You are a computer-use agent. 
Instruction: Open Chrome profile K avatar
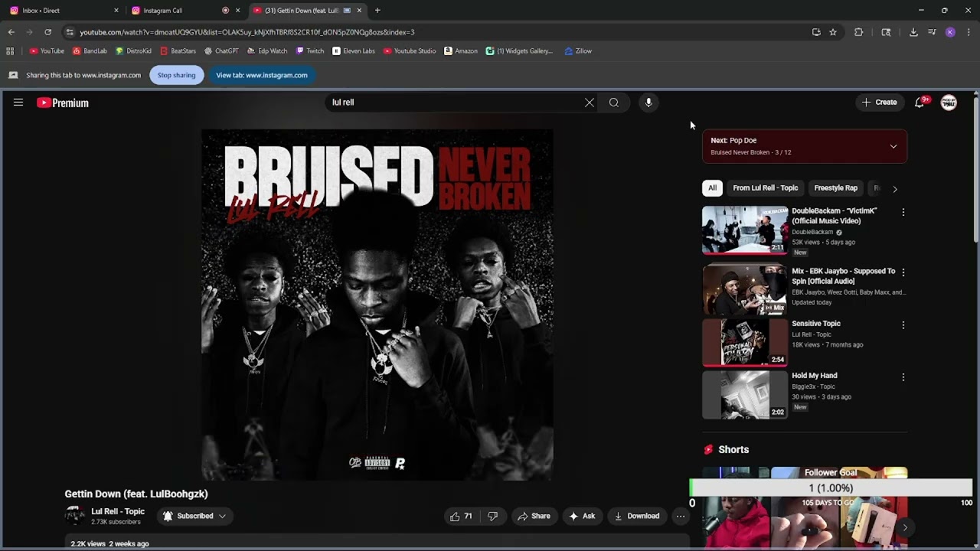pyautogui.click(x=950, y=32)
